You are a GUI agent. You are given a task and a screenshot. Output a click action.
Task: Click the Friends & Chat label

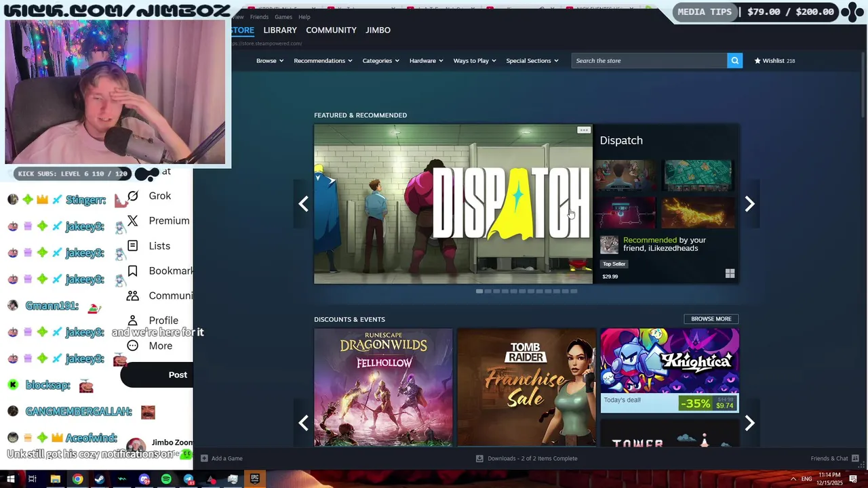coord(829,458)
